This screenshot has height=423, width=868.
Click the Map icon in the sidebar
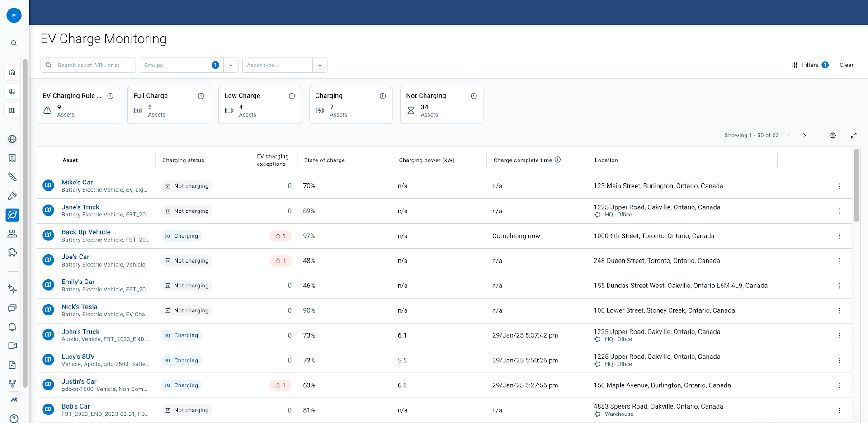pyautogui.click(x=13, y=110)
